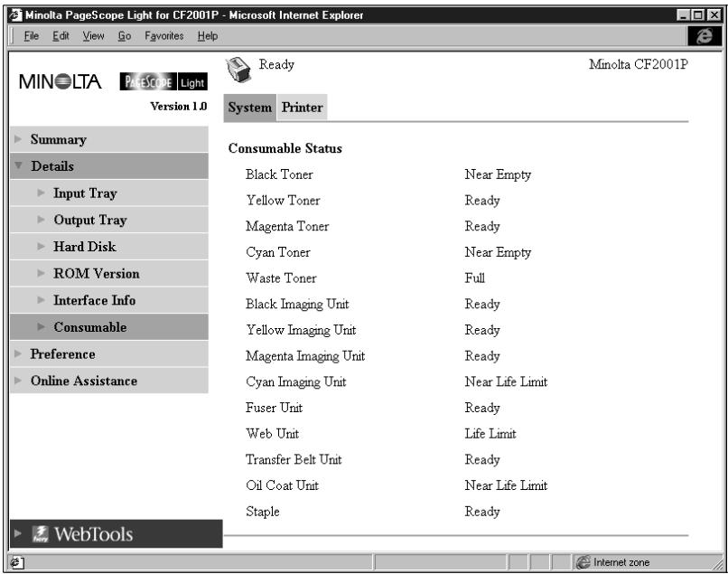The width and height of the screenshot is (728, 574).
Task: Click the Magenta Toner label
Action: coord(287,226)
